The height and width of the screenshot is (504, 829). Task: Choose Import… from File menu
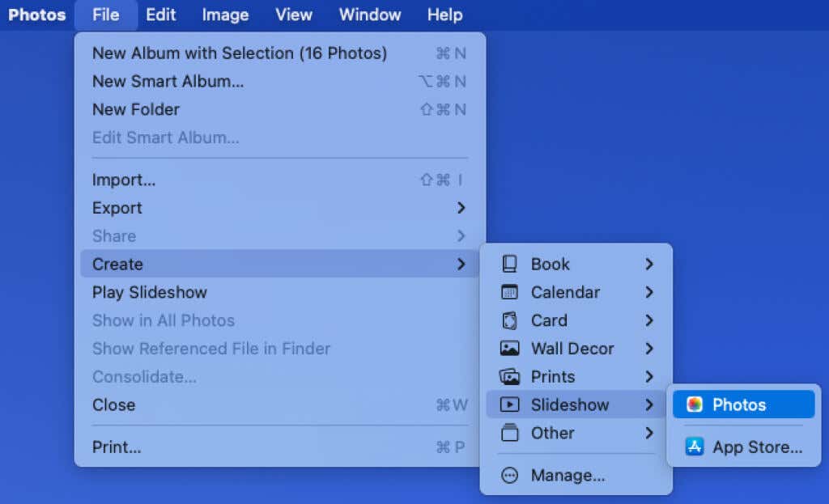[x=279, y=180]
